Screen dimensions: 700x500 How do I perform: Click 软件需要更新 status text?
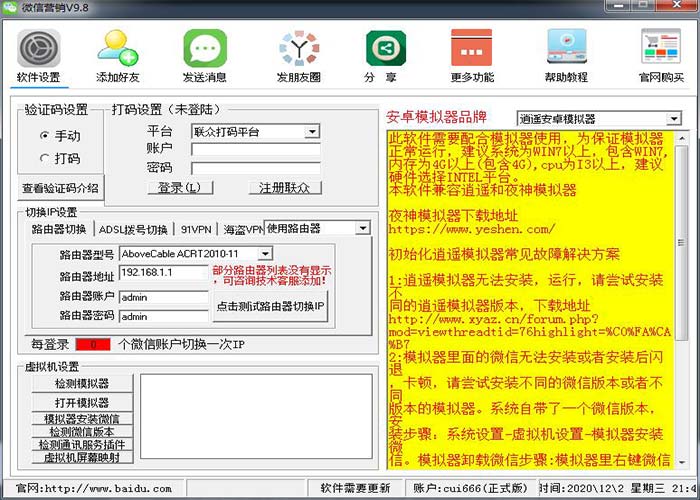(x=355, y=488)
